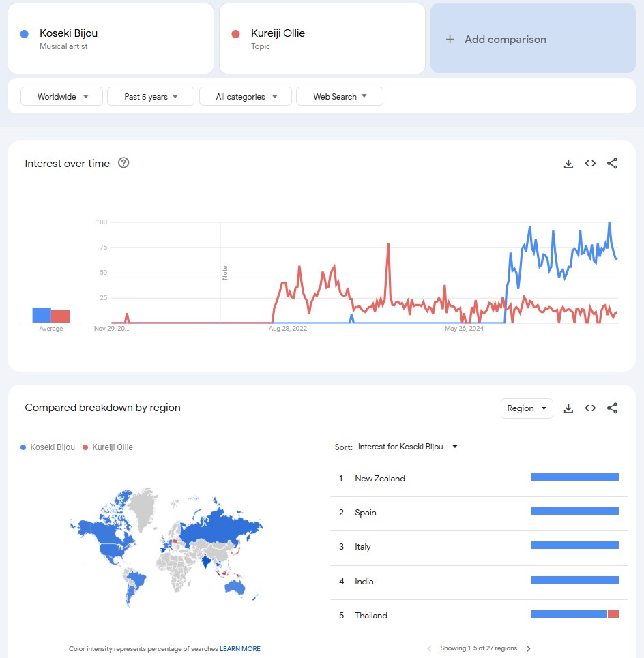Change the Web Search type dropdown

click(x=340, y=97)
